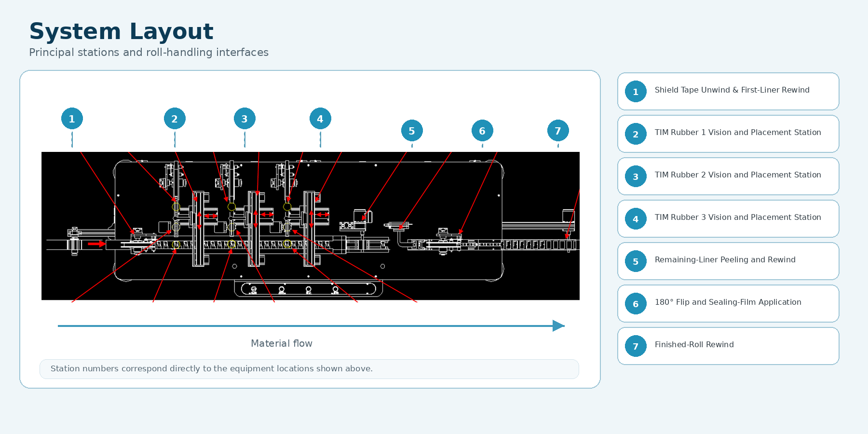The width and height of the screenshot is (868, 434).
Task: Click station marker 7 above the diagram
Action: [x=558, y=131]
